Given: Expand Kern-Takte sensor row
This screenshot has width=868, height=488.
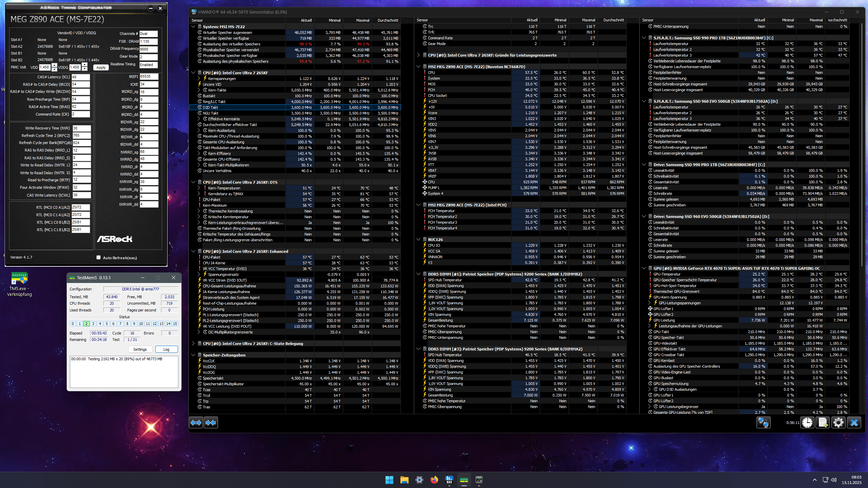Looking at the screenshot, I should [199, 90].
